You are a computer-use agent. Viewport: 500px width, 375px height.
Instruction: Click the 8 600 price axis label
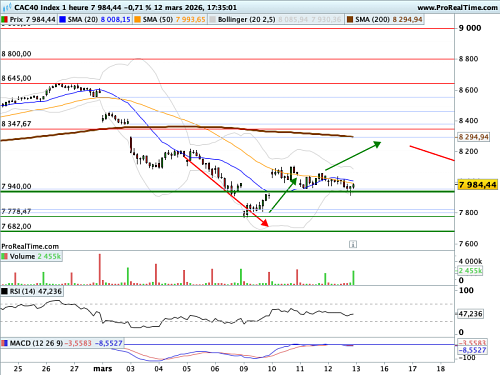click(x=468, y=90)
